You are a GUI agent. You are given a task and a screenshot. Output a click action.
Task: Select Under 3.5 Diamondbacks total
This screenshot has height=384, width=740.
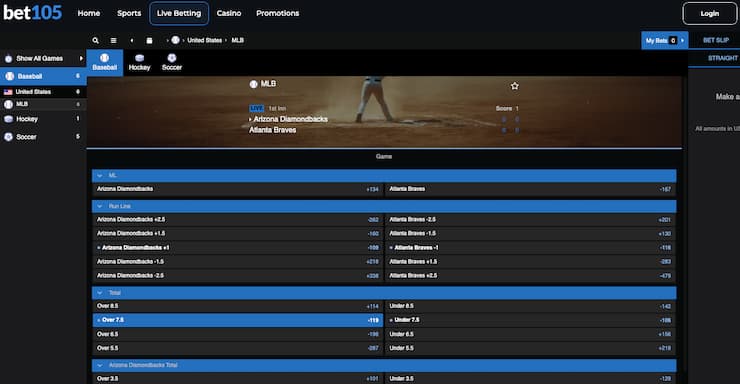(x=531, y=378)
